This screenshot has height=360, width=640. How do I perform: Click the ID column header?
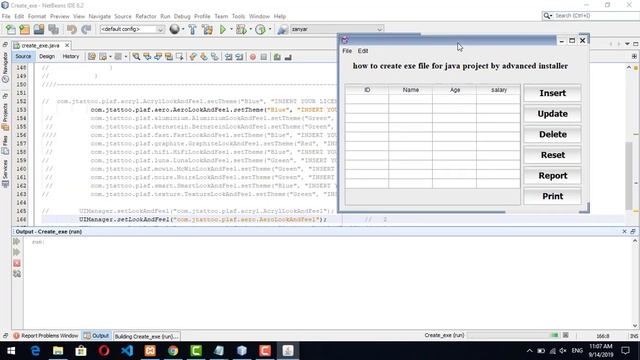click(x=367, y=90)
